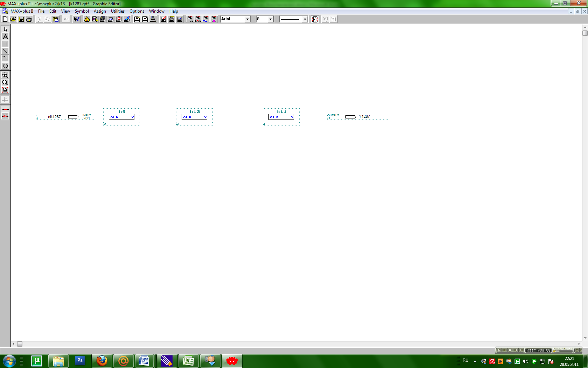Open the Hierarchy Display yellow triangle icon
This screenshot has width=588, height=368.
[87, 19]
